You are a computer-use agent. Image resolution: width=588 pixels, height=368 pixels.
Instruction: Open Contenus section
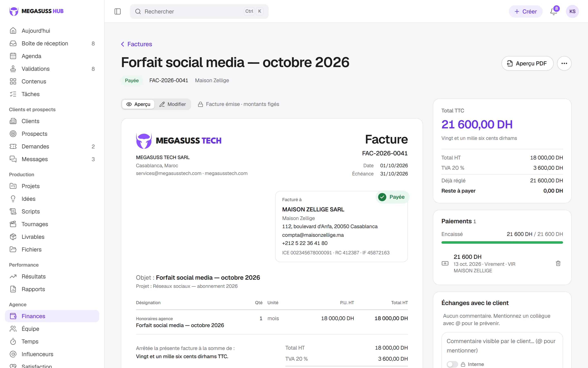pos(52,81)
